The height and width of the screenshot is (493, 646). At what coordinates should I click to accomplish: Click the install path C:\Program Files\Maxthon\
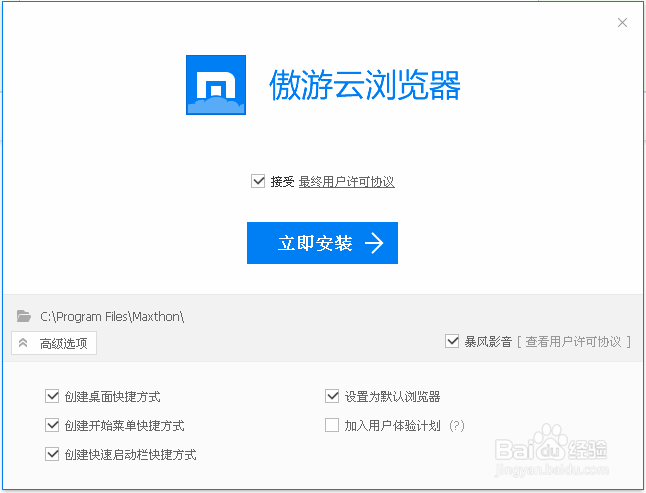click(x=112, y=316)
